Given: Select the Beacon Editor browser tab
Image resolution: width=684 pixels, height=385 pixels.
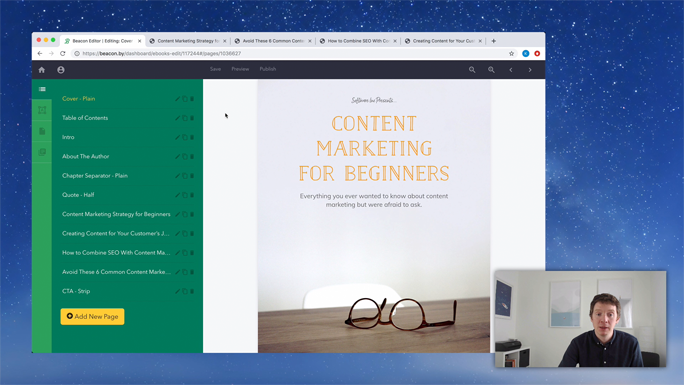Looking at the screenshot, I should coord(102,41).
